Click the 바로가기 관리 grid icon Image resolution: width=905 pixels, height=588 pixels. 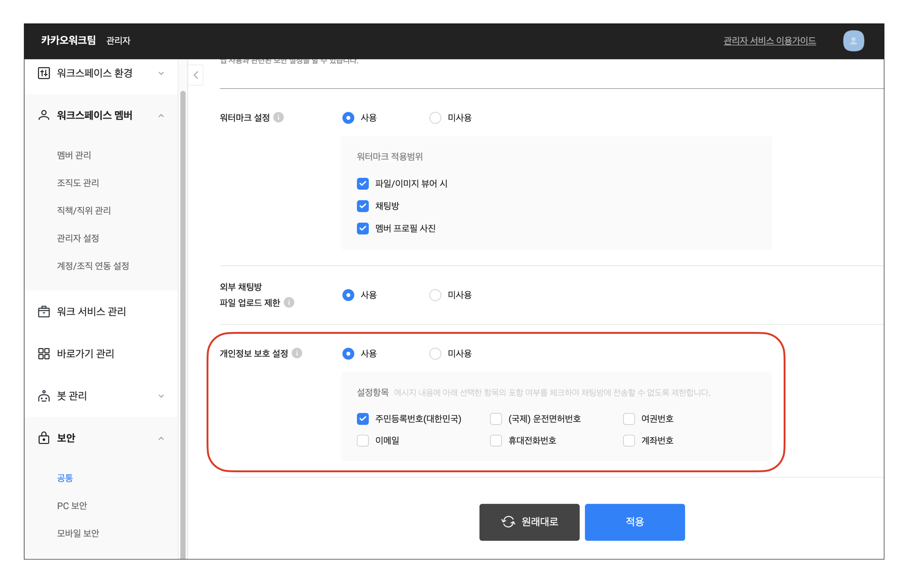tap(44, 354)
